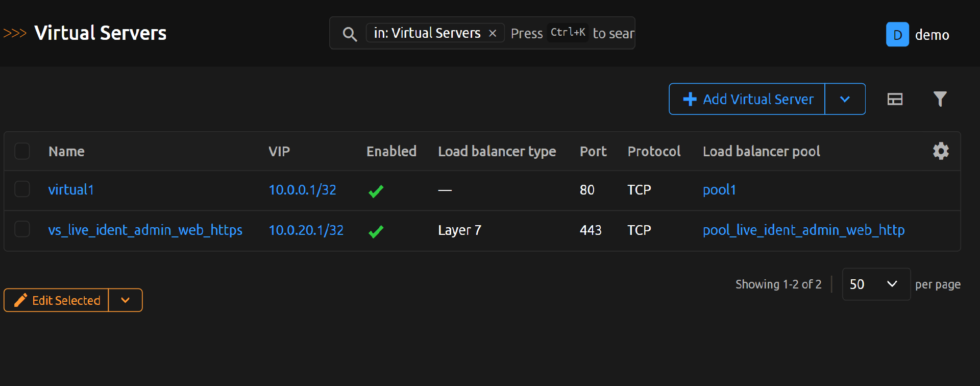Toggle the select-all checkbox in header
The height and width of the screenshot is (386, 980).
point(22,151)
